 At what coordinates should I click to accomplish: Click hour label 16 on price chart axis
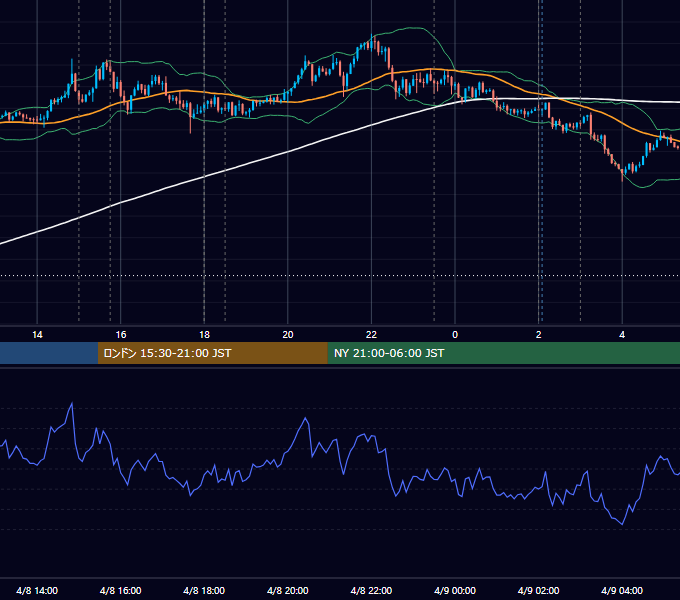click(121, 335)
